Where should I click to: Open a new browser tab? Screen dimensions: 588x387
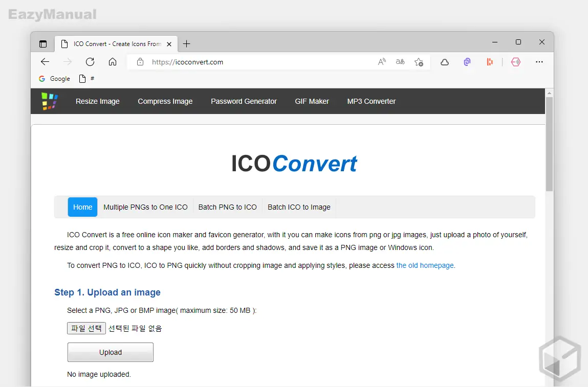[x=186, y=44]
